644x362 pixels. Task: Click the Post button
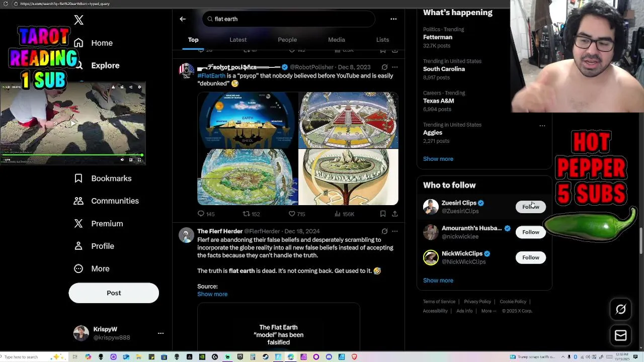114,293
